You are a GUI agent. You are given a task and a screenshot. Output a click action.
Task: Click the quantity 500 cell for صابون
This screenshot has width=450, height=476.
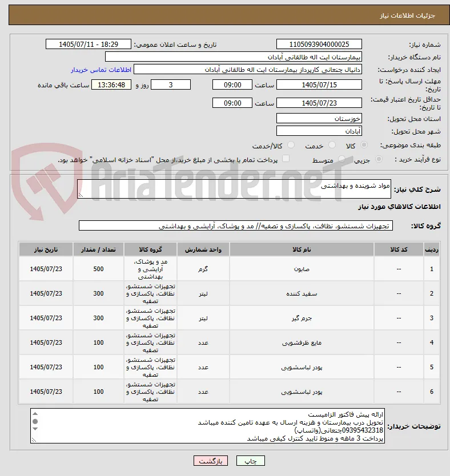tap(98, 269)
